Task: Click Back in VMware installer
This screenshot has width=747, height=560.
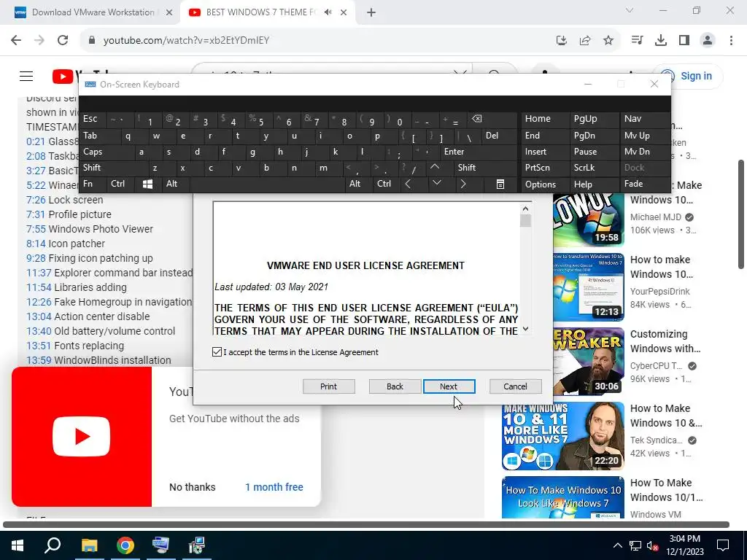Action: click(x=395, y=386)
